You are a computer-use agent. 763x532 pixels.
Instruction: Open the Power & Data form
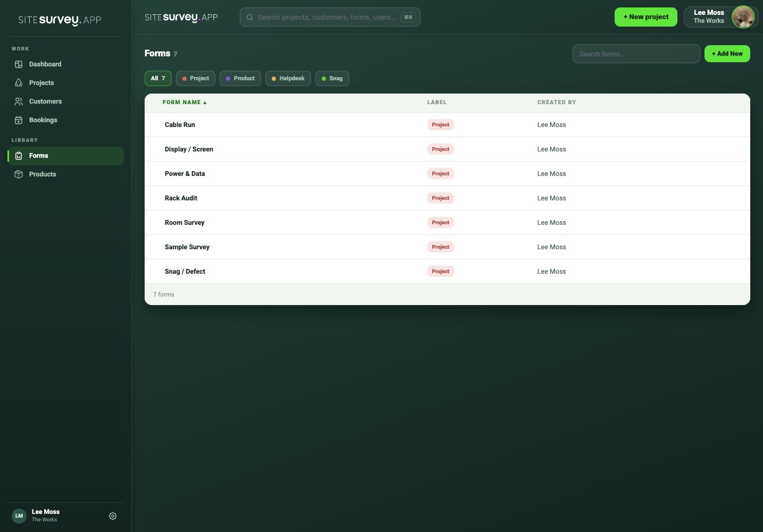(x=185, y=174)
